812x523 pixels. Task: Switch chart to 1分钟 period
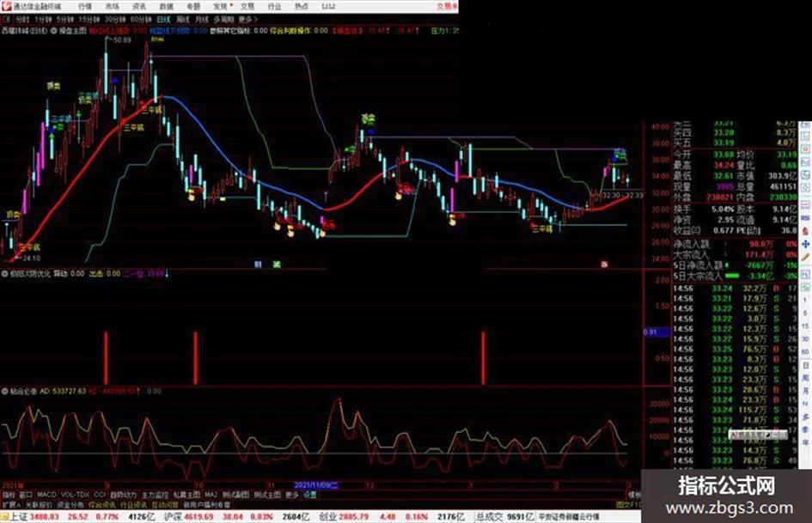point(42,19)
